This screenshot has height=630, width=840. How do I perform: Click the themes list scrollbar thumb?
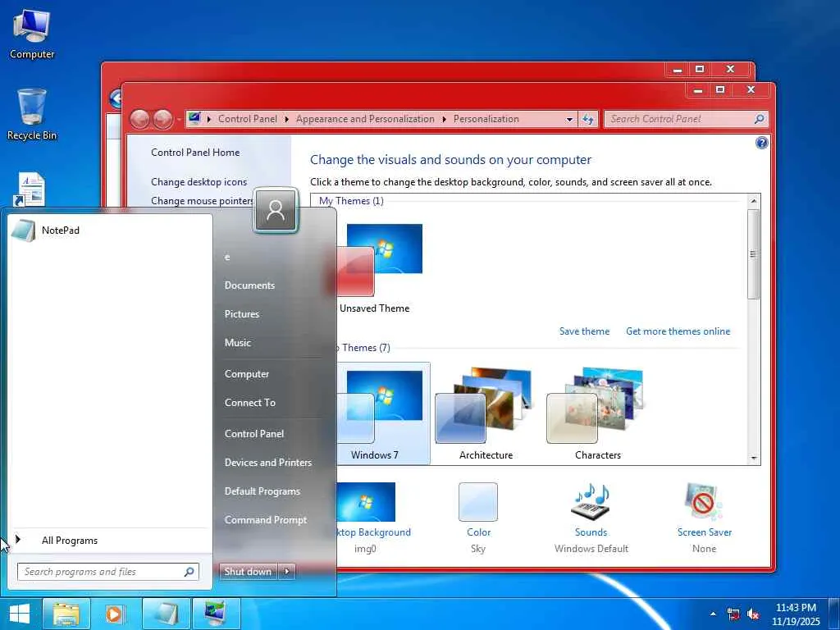click(753, 254)
